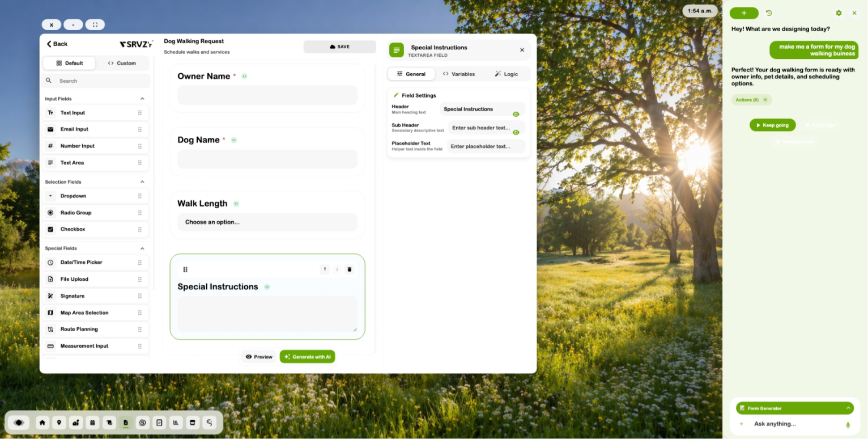Switch to the Variables tab
This screenshot has height=439, width=868.
click(459, 74)
